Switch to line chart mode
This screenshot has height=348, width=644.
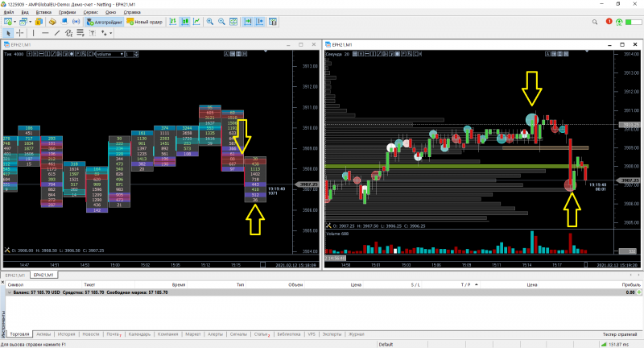coord(196,22)
